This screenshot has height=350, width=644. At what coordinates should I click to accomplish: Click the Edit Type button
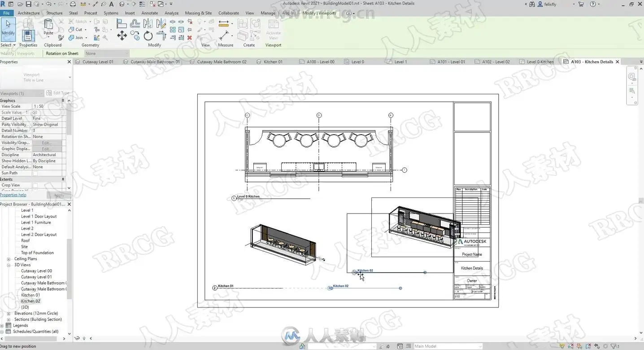pos(58,93)
